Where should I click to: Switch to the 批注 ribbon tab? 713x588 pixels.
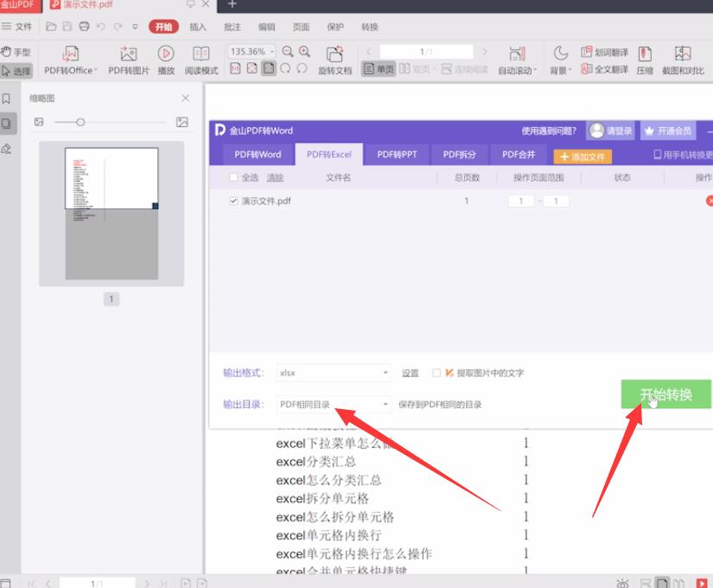[x=232, y=27]
